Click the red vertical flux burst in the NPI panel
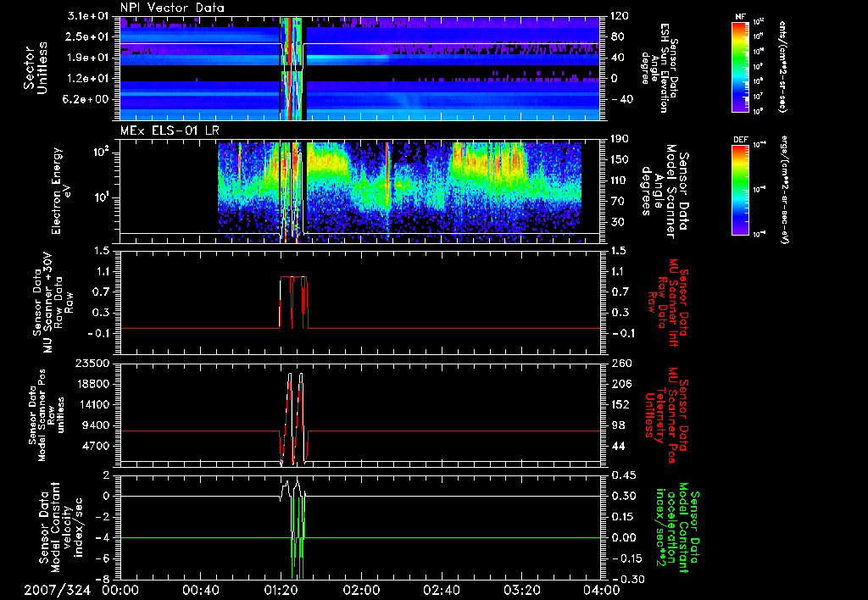The height and width of the screenshot is (600, 868). [290, 68]
